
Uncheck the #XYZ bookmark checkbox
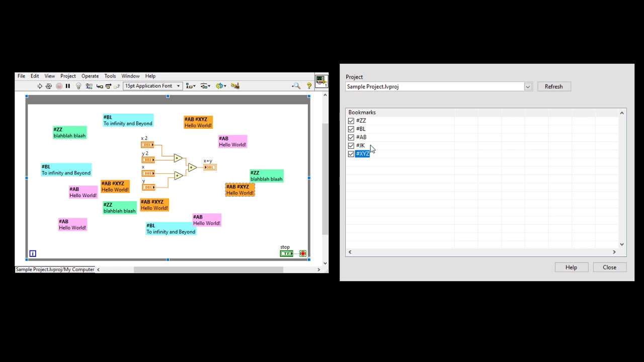coord(351,154)
